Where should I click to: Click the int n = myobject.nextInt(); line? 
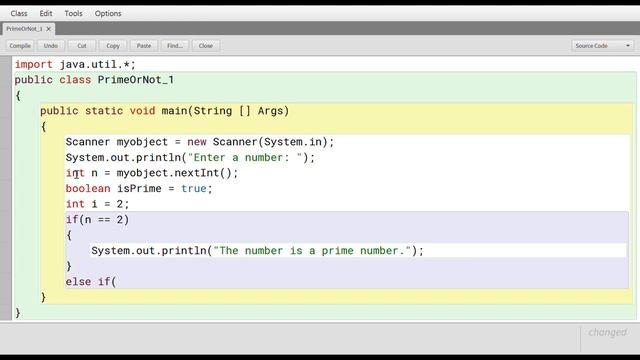coord(152,173)
